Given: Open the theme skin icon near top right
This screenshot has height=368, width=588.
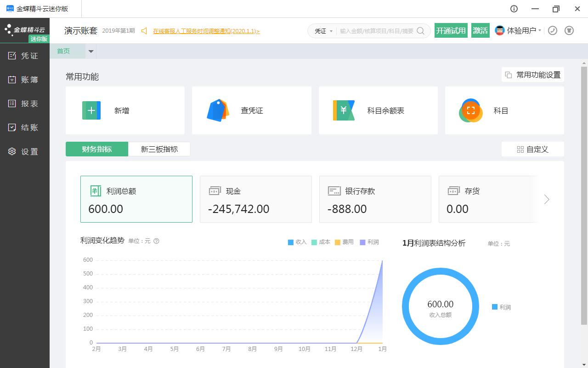Looking at the screenshot, I should 569,30.
